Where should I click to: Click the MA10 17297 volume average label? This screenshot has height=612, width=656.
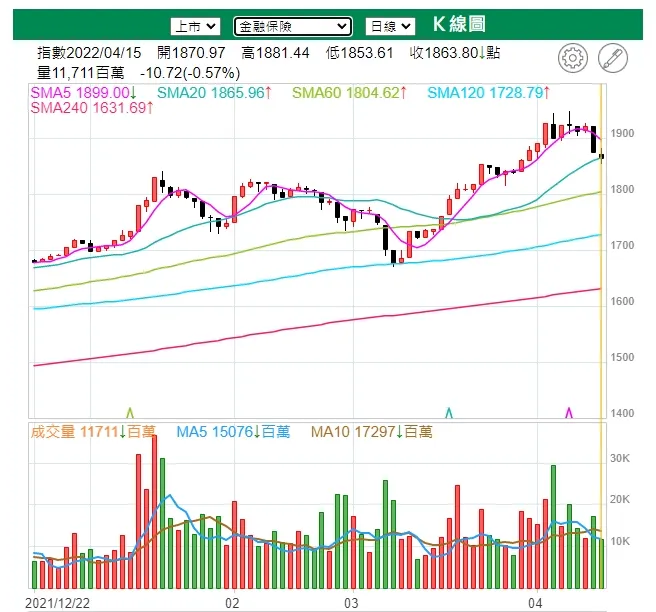pos(372,431)
